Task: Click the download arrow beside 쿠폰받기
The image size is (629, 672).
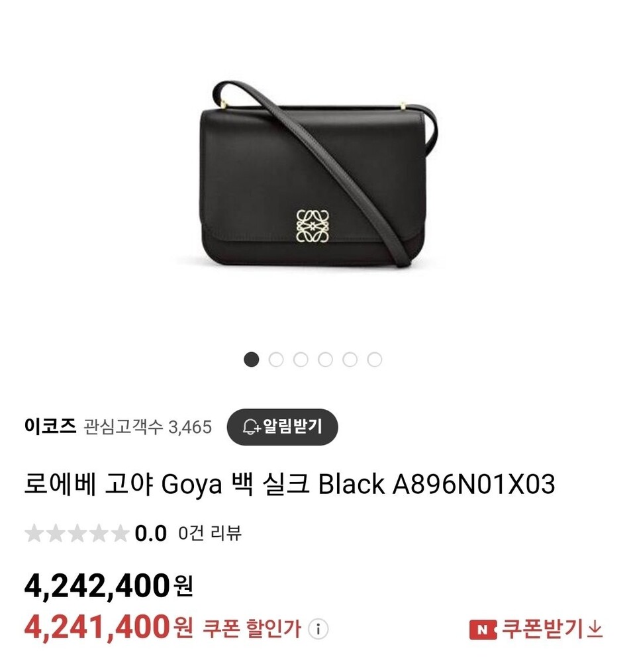Action: tap(595, 629)
